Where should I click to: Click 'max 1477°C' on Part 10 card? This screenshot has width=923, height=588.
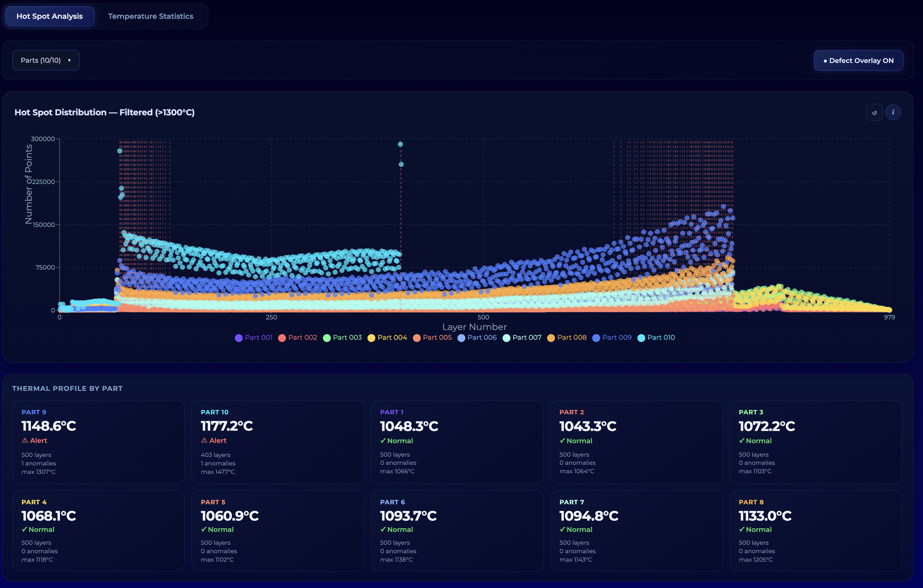point(218,472)
